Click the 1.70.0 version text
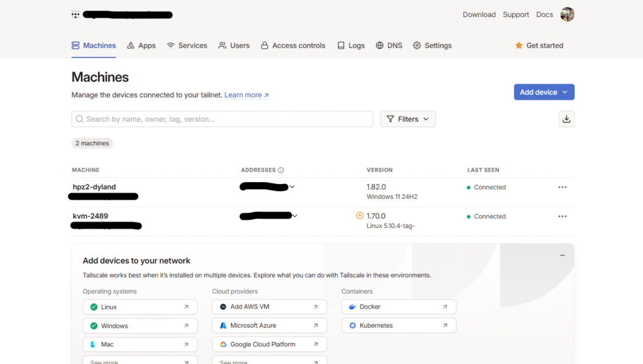This screenshot has height=364, width=643. pyautogui.click(x=376, y=216)
